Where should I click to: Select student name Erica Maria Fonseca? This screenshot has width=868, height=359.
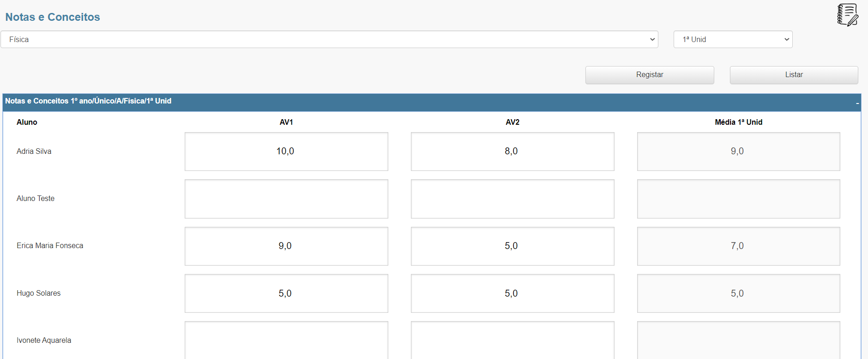pyautogui.click(x=50, y=245)
